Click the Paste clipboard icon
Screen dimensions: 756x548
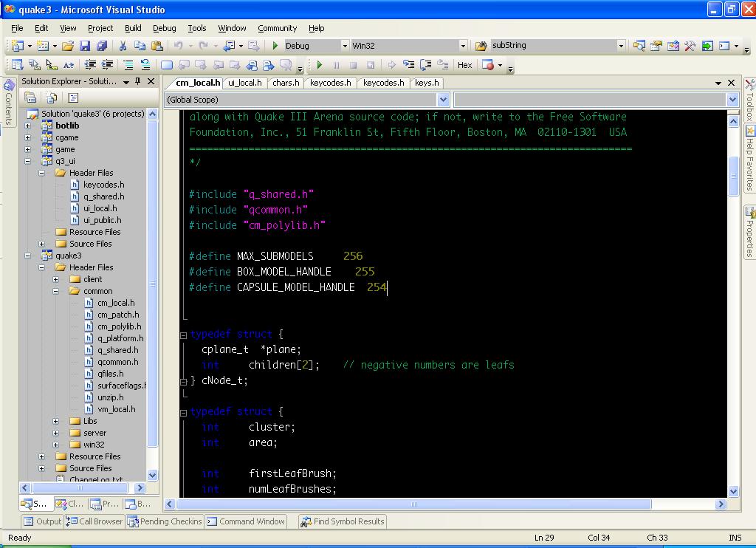155,46
